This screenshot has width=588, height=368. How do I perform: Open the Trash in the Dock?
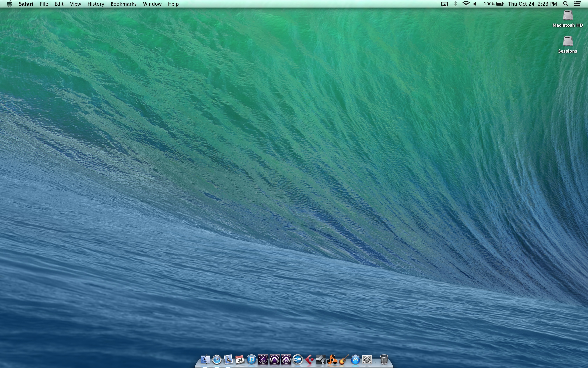pos(384,359)
